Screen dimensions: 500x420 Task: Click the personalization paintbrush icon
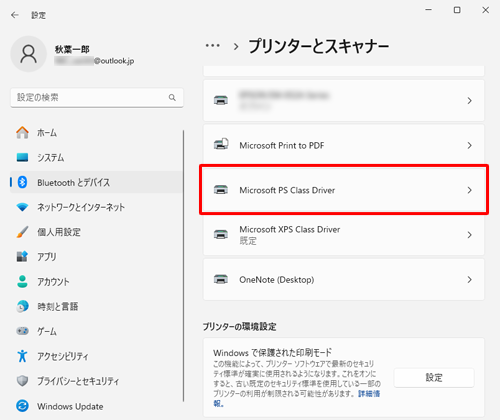(22, 232)
